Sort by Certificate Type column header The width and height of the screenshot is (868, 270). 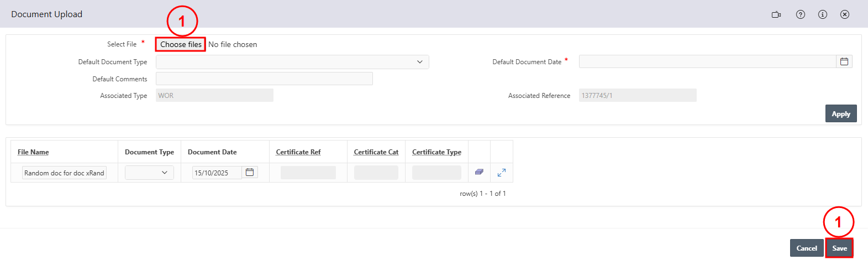[436, 152]
